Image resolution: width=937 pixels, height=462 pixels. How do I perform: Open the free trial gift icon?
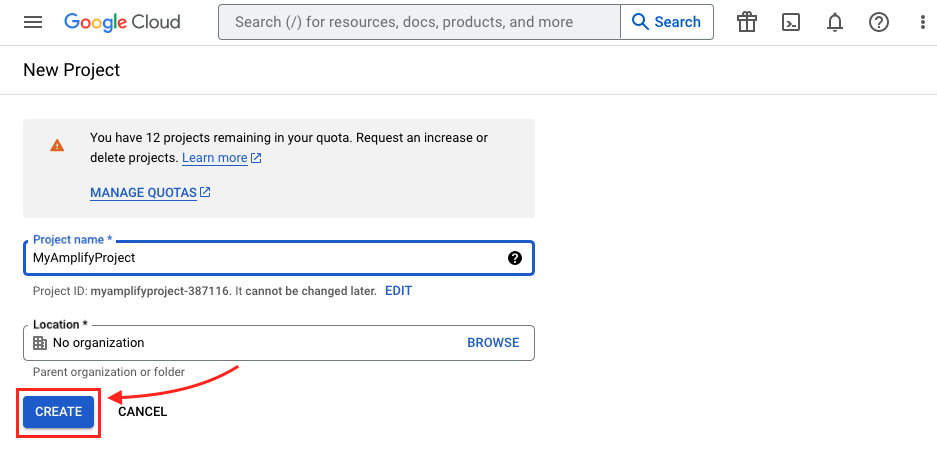(x=747, y=22)
